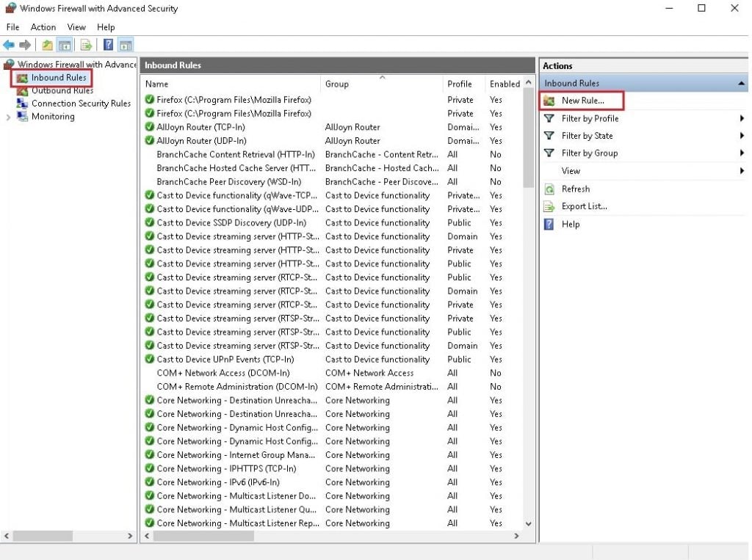Click the root Windows Firewall tree node icon
752x560 pixels.
[x=9, y=64]
